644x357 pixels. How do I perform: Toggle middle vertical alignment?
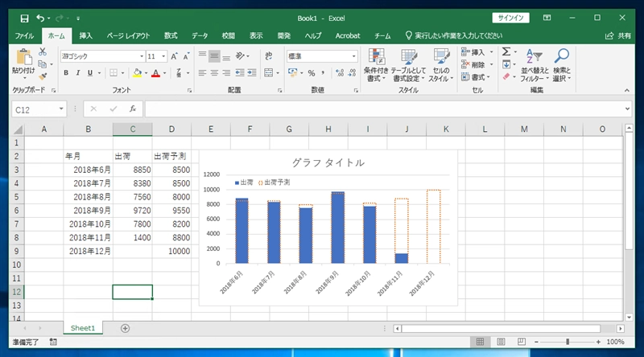pos(214,56)
